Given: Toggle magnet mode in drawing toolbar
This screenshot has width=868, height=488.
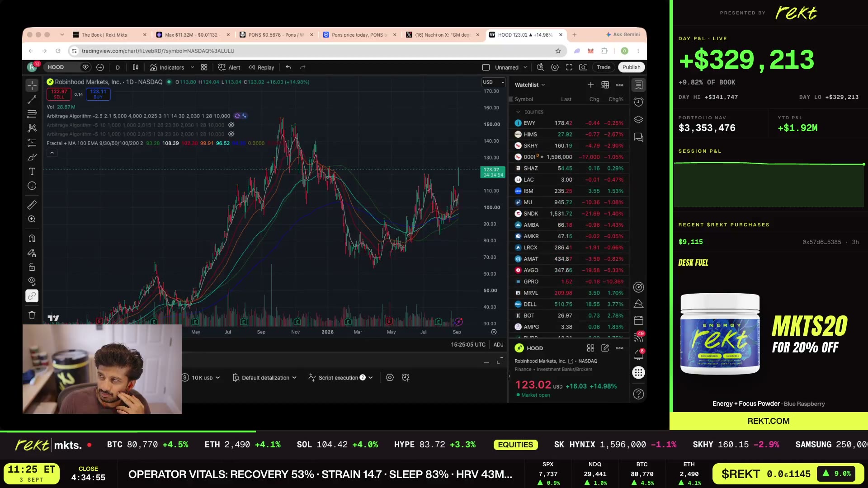Looking at the screenshot, I should pyautogui.click(x=32, y=238).
